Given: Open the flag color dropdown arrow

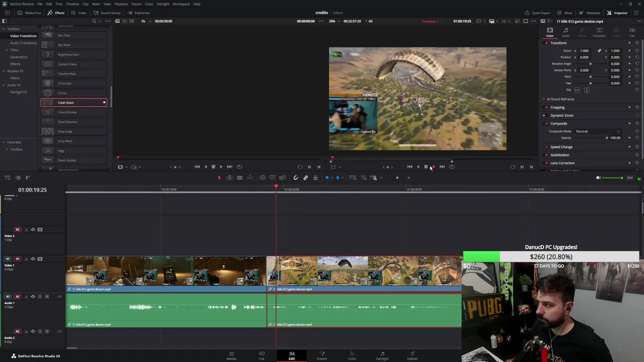Looking at the screenshot, I should [x=332, y=177].
